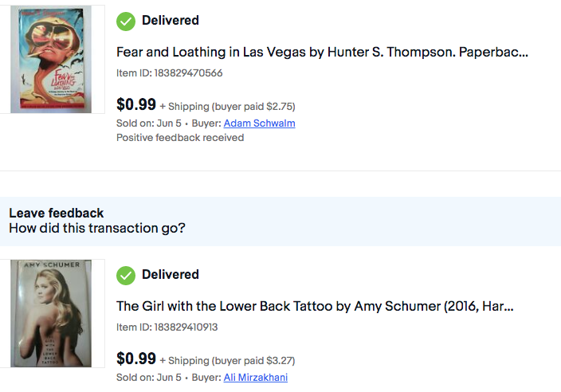
Task: Click 'How did this transaction go?' prompt
Action: click(97, 228)
